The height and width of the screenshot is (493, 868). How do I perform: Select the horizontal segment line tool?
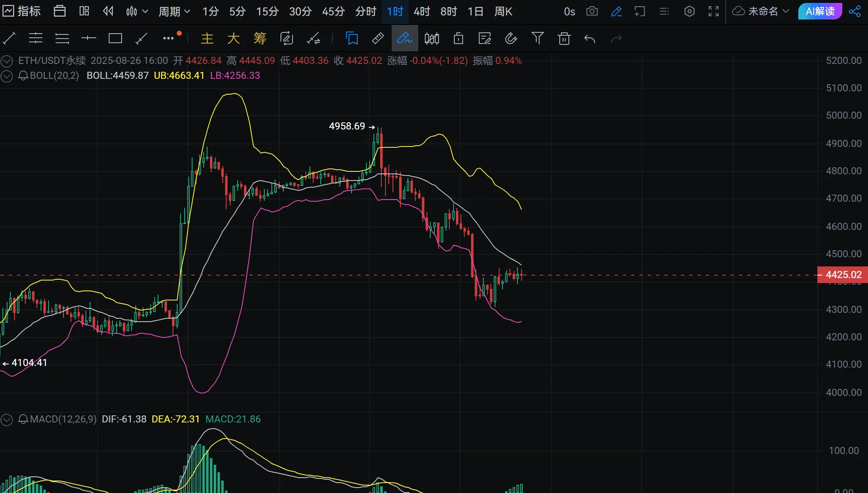click(x=89, y=39)
